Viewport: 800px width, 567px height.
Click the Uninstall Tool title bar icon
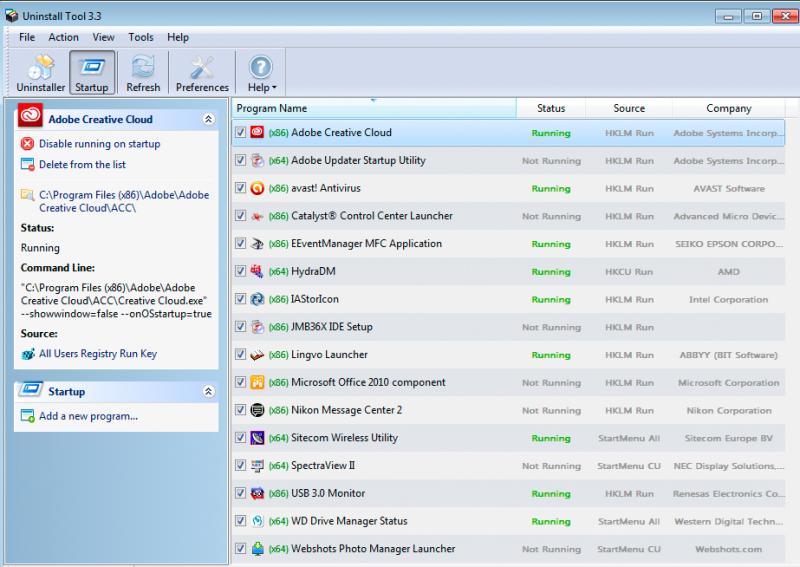[11, 16]
